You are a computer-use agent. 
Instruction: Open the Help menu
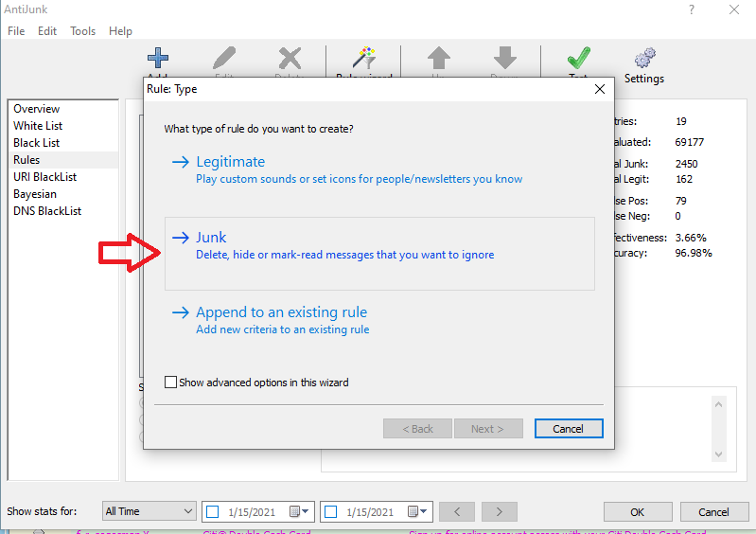pos(120,31)
